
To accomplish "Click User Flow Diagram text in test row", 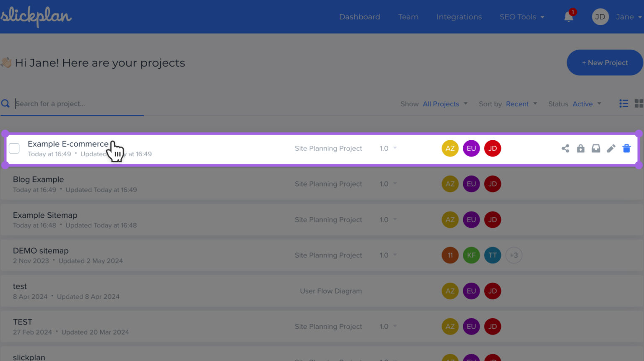I will point(331,291).
